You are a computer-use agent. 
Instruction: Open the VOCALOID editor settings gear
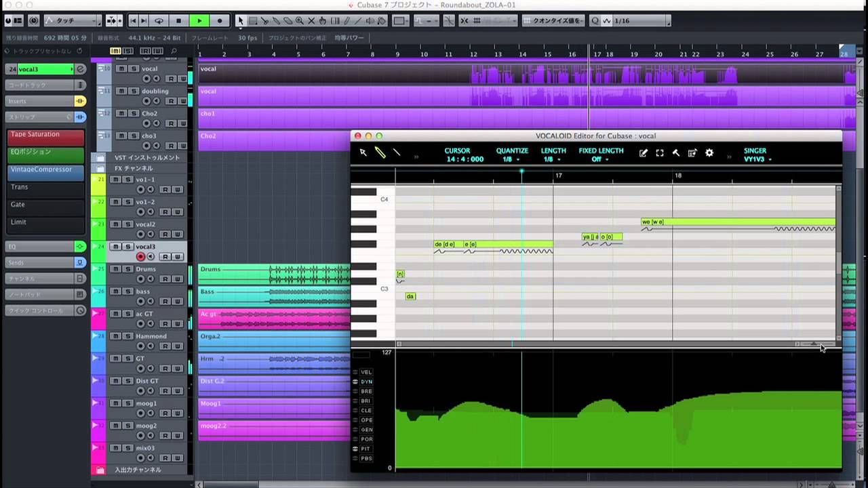pyautogui.click(x=709, y=153)
